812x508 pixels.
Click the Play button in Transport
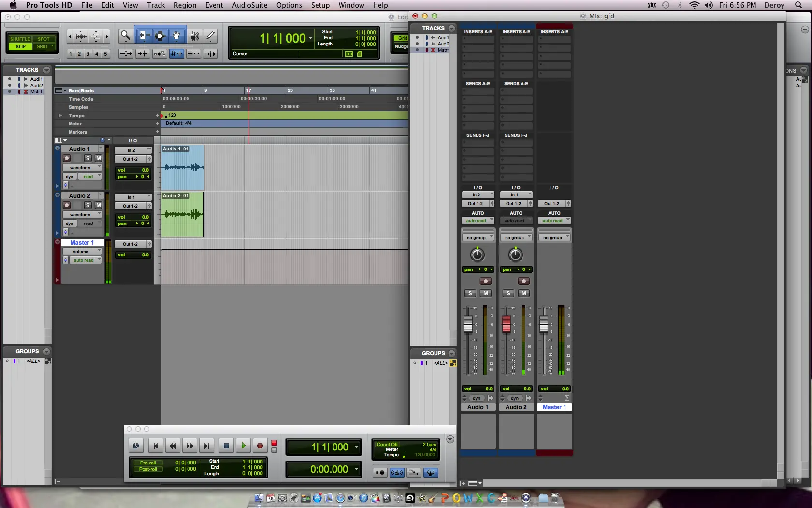(243, 446)
